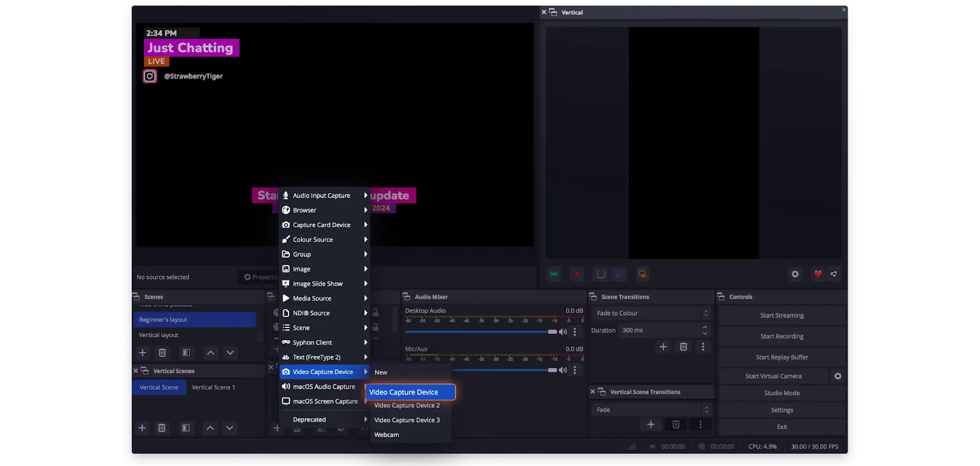Open Settings from Controls panel

782,410
